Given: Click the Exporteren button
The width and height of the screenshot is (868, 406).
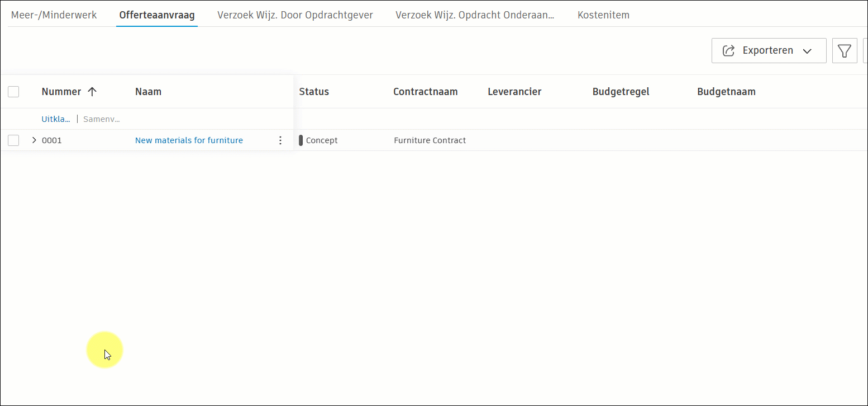Looking at the screenshot, I should coord(769,50).
